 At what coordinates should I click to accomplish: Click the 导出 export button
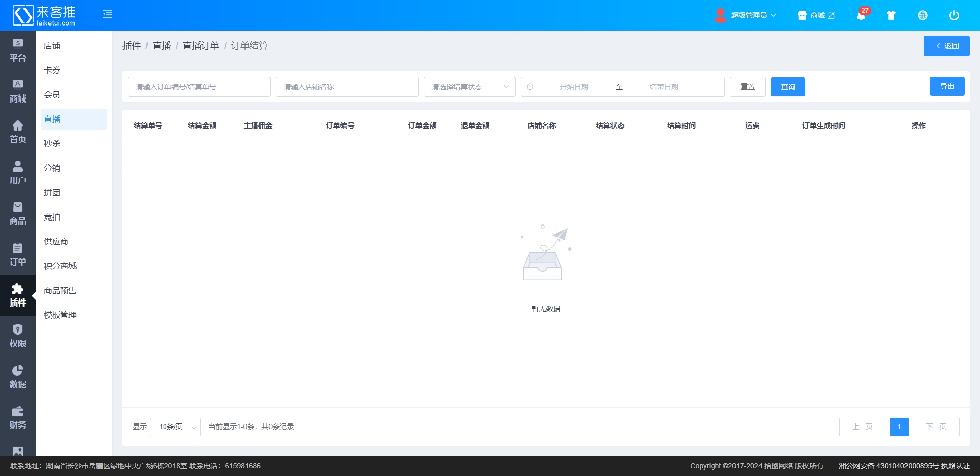pyautogui.click(x=947, y=86)
